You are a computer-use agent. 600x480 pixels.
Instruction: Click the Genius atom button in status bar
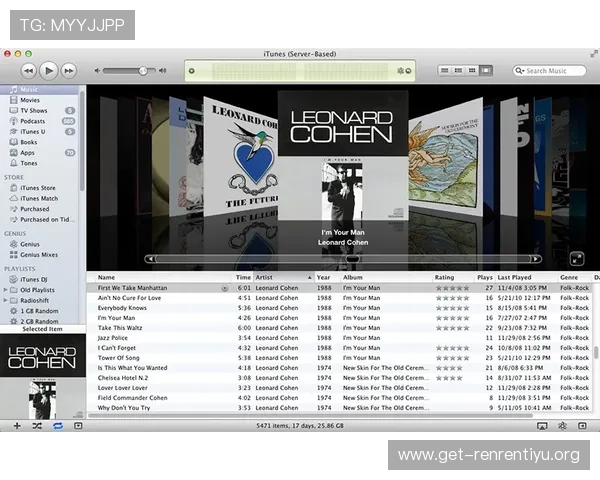(x=562, y=426)
